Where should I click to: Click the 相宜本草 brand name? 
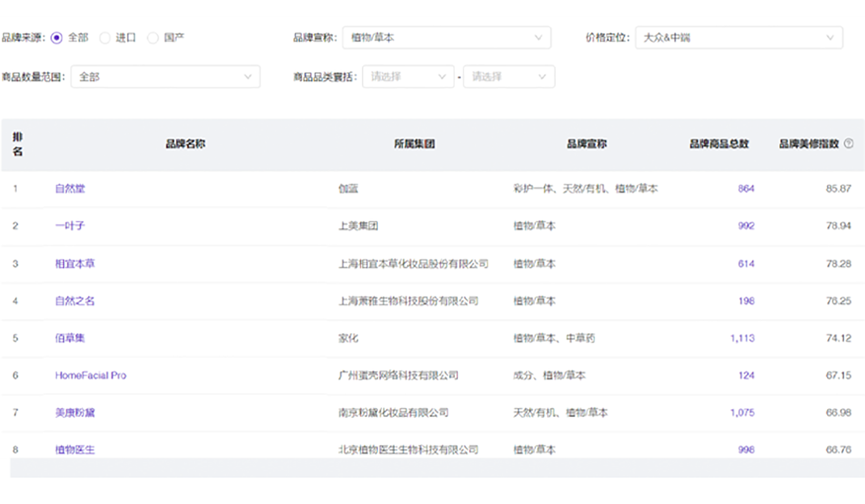coord(75,264)
